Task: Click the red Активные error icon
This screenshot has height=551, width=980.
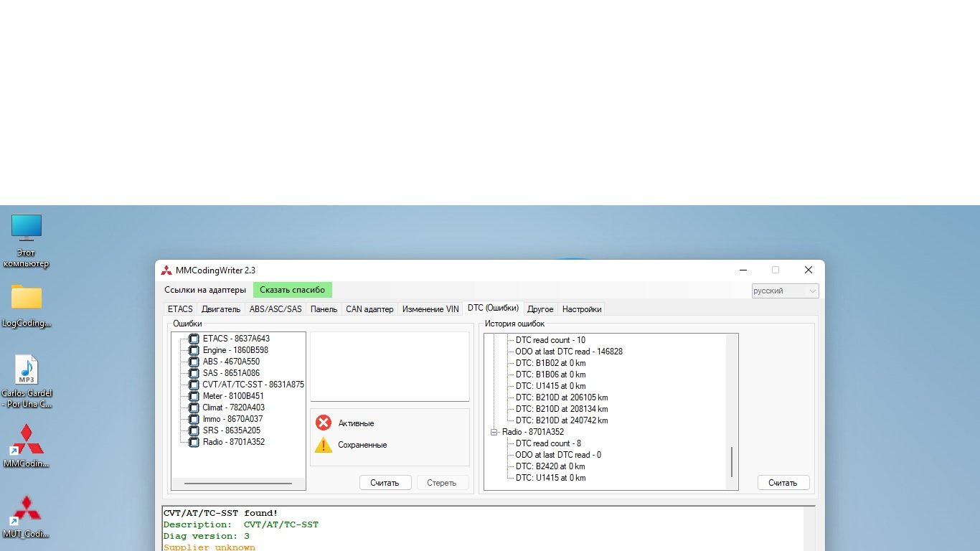Action: pos(324,423)
